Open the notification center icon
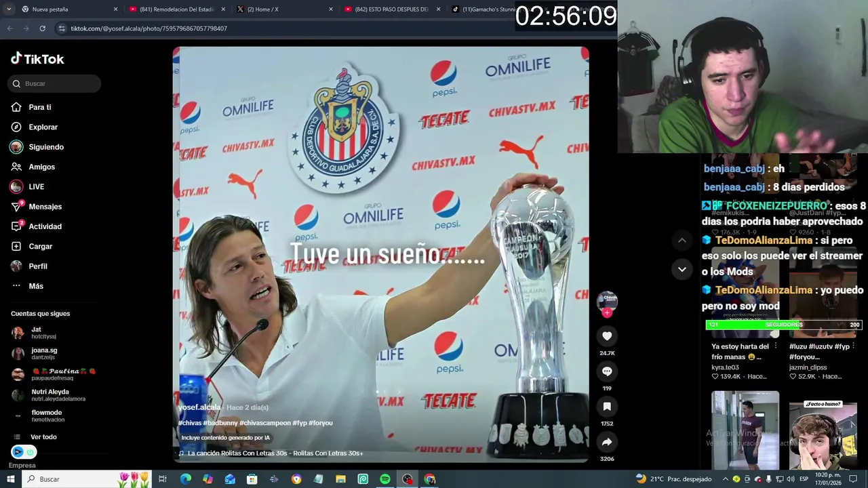 (x=853, y=479)
